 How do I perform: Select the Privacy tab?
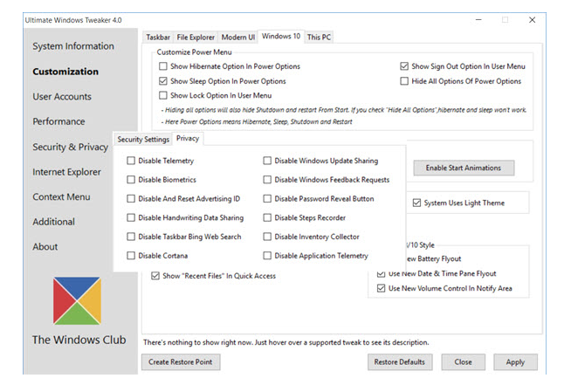(188, 139)
